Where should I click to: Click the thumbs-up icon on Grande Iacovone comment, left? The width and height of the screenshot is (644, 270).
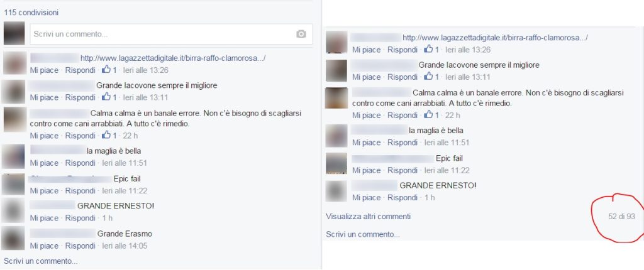coord(106,97)
